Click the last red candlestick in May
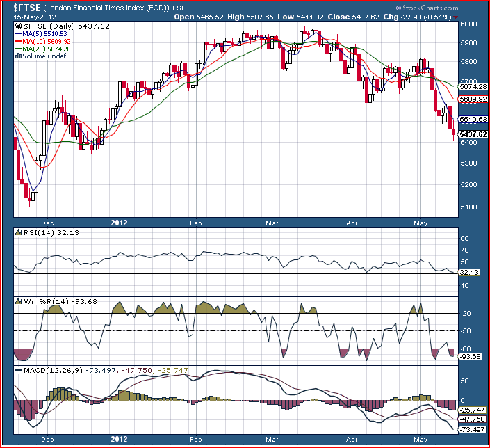The width and height of the screenshot is (490, 448). 453,132
